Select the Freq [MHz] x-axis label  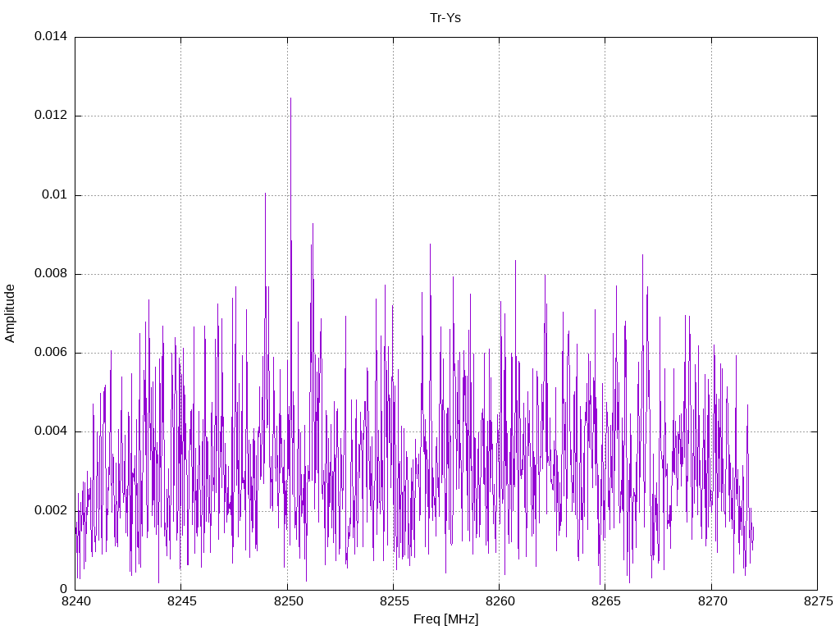click(445, 619)
